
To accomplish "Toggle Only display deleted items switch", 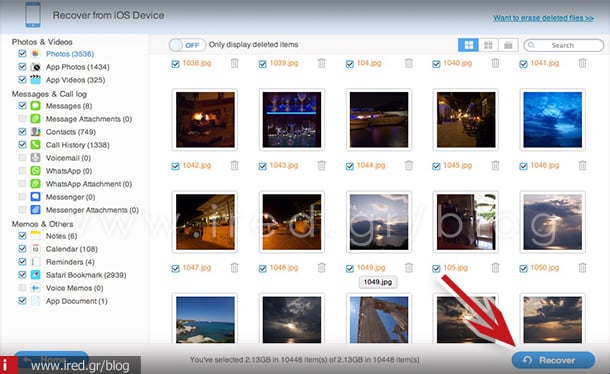I will [x=188, y=45].
